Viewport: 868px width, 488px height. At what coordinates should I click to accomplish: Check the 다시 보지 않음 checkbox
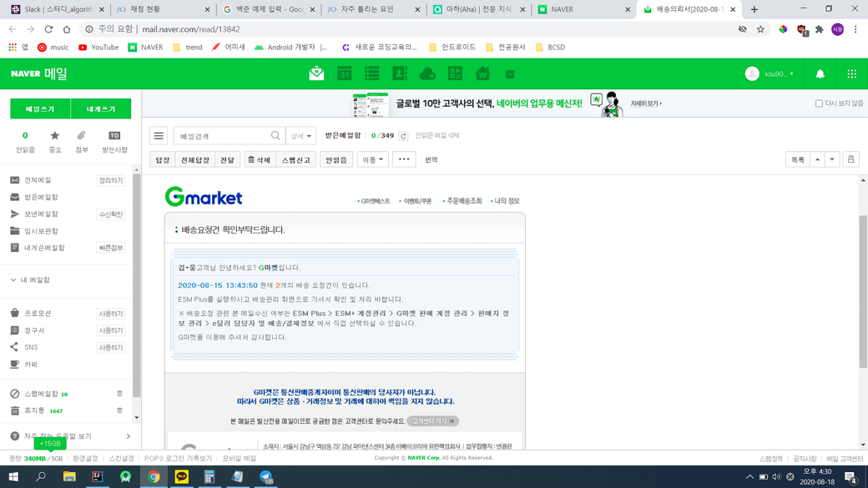(819, 103)
